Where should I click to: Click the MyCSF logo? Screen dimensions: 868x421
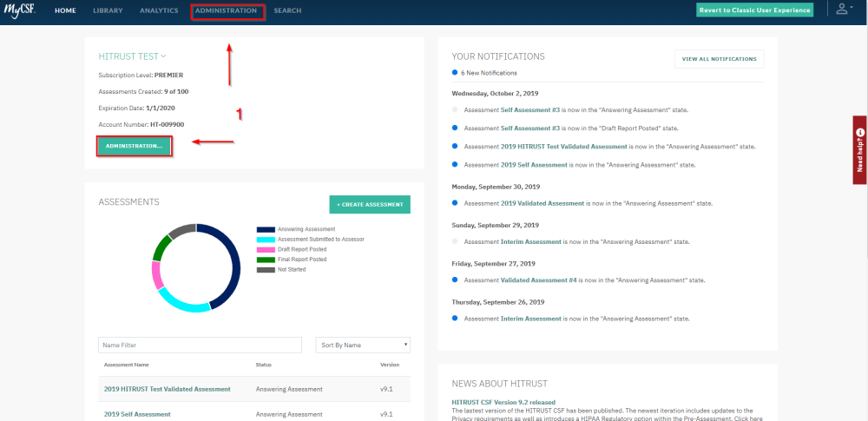point(20,10)
